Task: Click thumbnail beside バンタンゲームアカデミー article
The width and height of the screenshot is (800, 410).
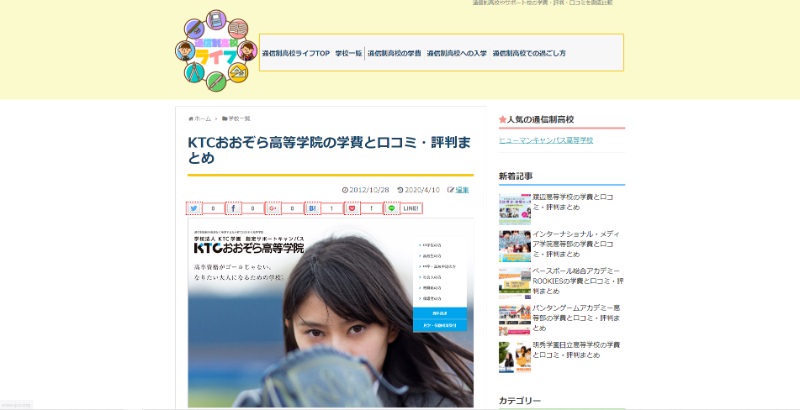Action: (x=515, y=320)
